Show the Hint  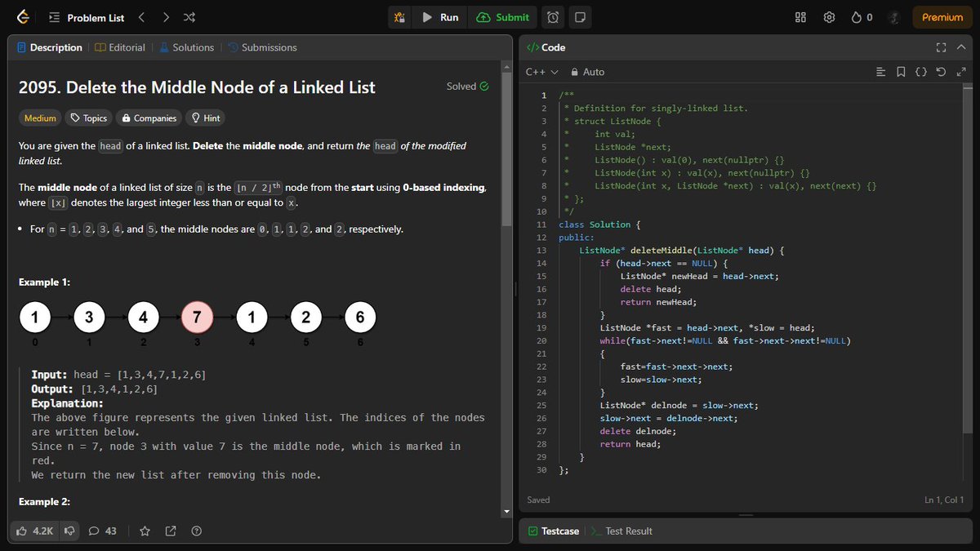[x=205, y=118]
